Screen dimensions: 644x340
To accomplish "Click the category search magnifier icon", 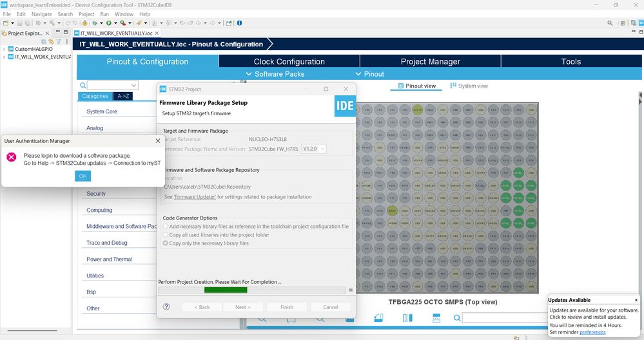I will click(x=83, y=85).
